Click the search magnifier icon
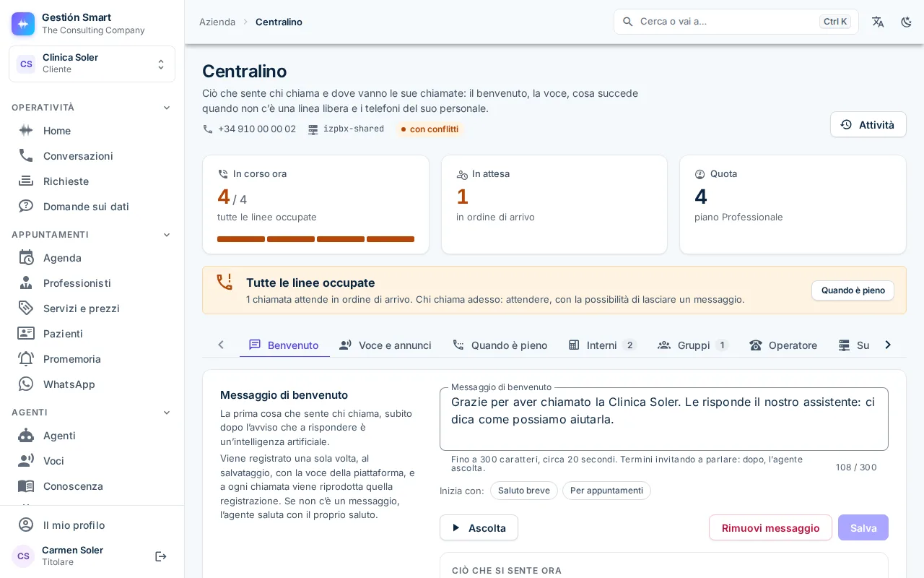This screenshot has width=924, height=578. pos(627,22)
